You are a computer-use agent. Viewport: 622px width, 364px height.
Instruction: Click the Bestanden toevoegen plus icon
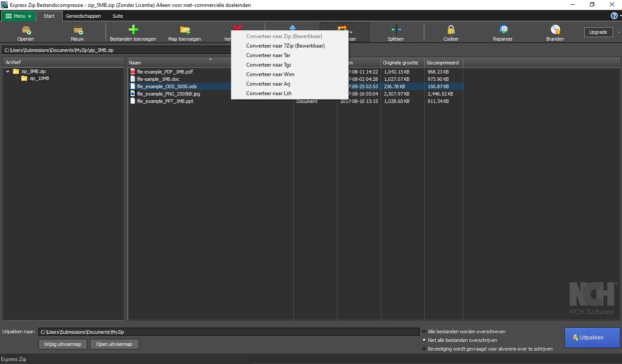(133, 30)
